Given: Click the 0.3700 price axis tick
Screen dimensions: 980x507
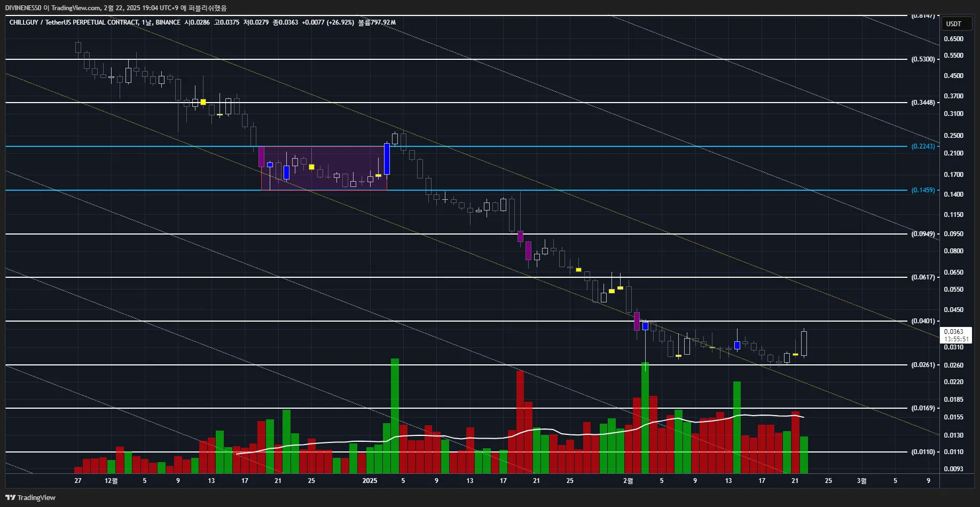Looking at the screenshot, I should [x=954, y=96].
